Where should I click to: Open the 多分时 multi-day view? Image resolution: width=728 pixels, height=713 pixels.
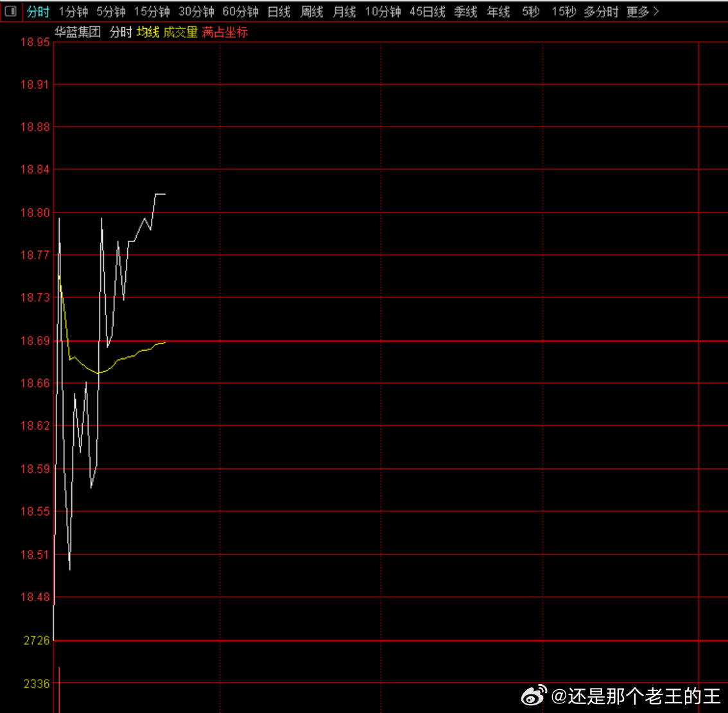tap(601, 12)
